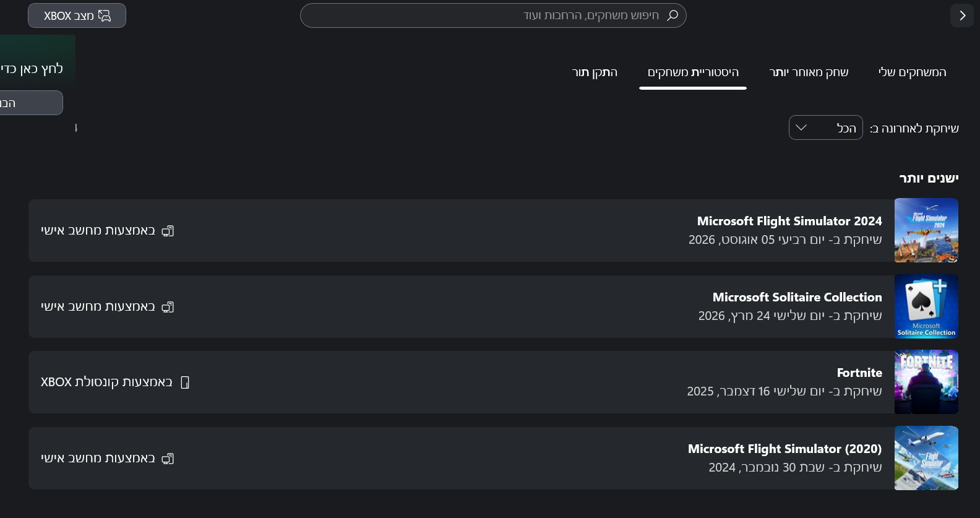This screenshot has height=518, width=980.
Task: Click 'באמצעות מחשב אישי' in the Solitaire Collection row
Action: (98, 307)
